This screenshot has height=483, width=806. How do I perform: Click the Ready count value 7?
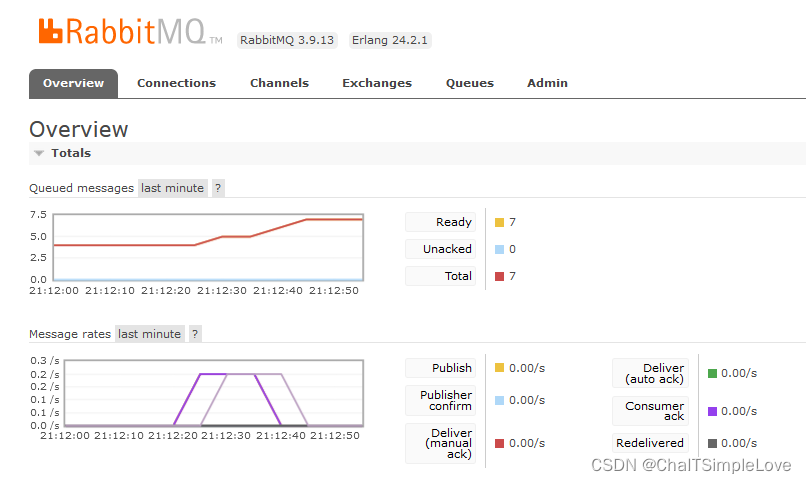(x=512, y=222)
